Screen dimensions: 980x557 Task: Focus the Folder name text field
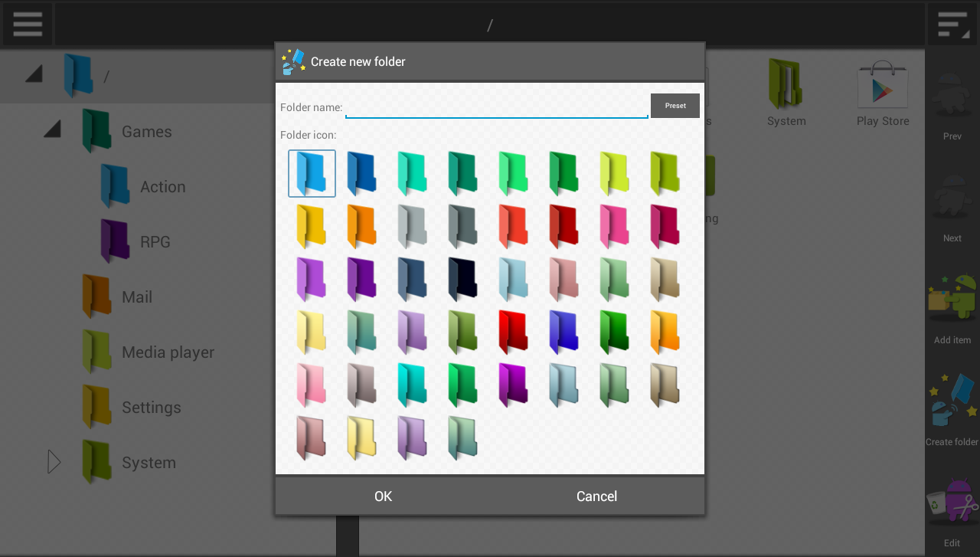coord(497,107)
